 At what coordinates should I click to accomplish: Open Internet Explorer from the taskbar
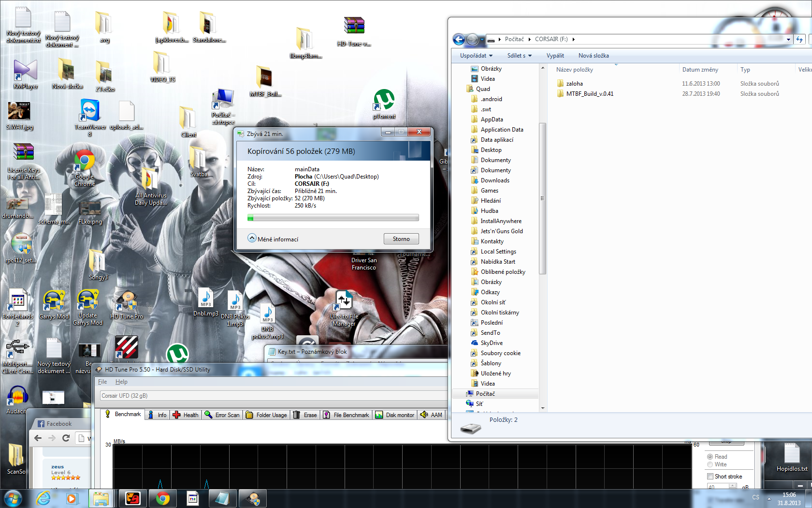[x=43, y=498]
